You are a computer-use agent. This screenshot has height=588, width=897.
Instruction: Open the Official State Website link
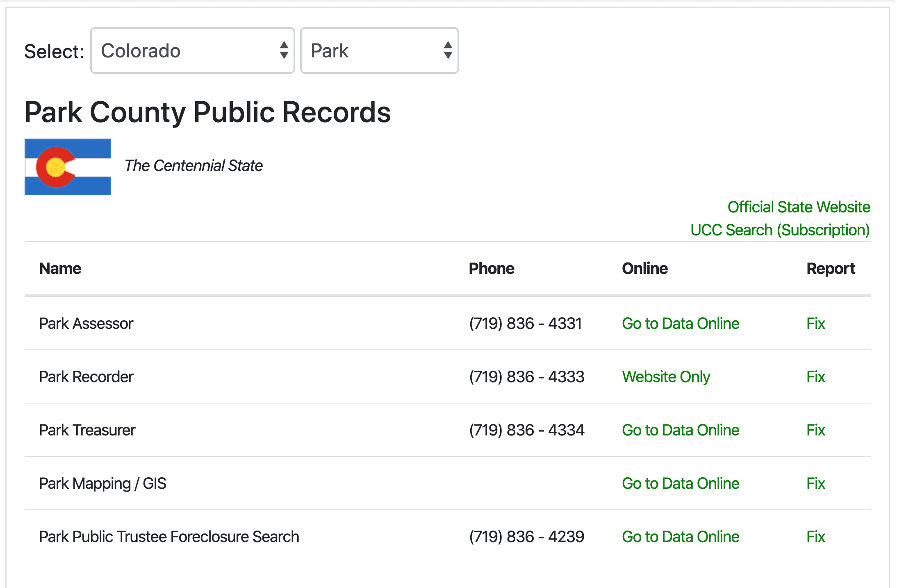tap(798, 207)
